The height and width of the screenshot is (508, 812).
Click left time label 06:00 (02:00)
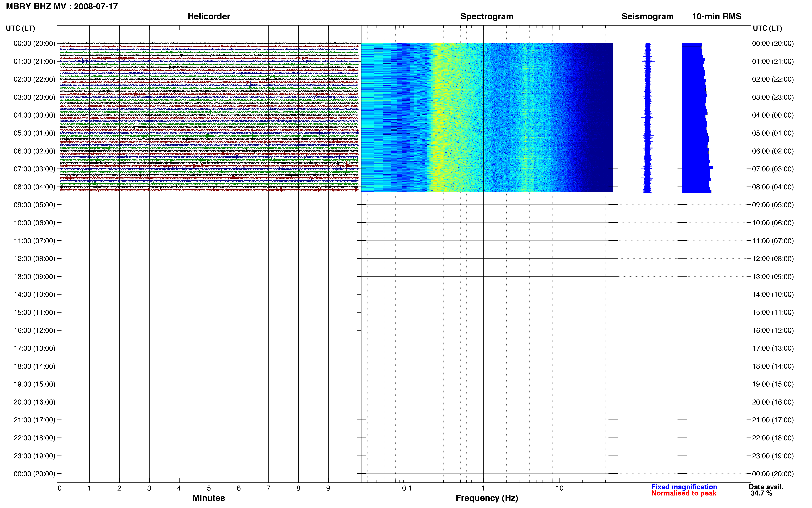[x=34, y=151]
